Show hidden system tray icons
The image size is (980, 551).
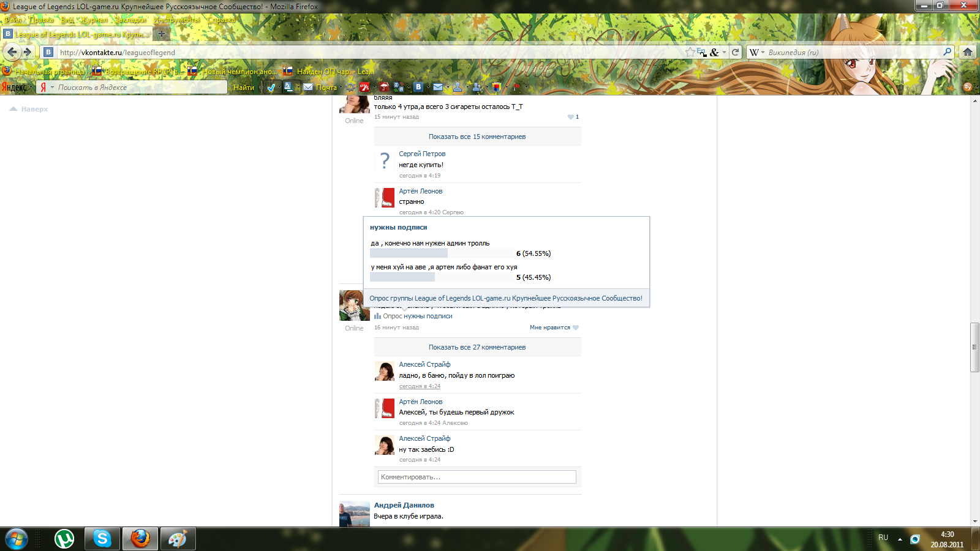(x=900, y=539)
